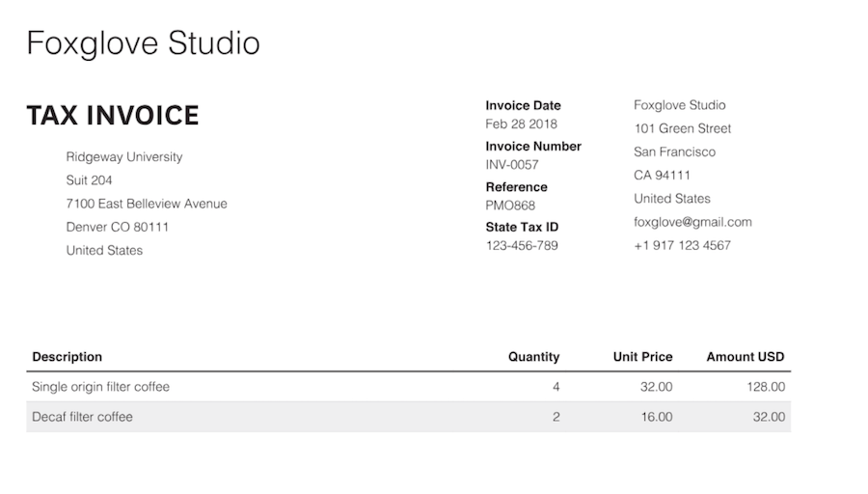Click the foxglove@gmail.com email address
The image size is (868, 494).
pos(692,222)
